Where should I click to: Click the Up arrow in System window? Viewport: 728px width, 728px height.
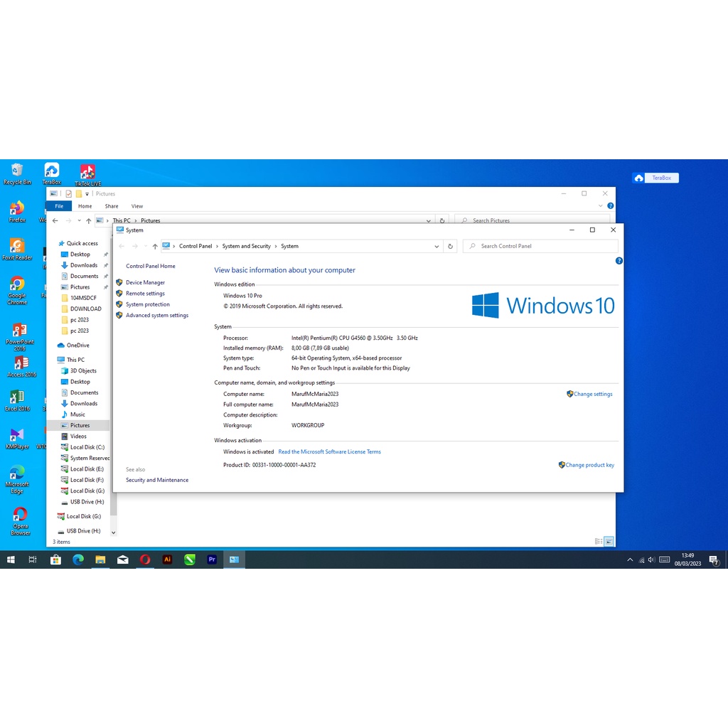click(x=155, y=247)
